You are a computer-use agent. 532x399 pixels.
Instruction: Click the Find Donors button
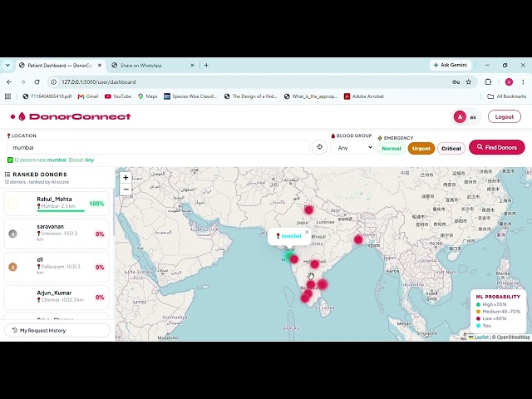[x=497, y=147]
